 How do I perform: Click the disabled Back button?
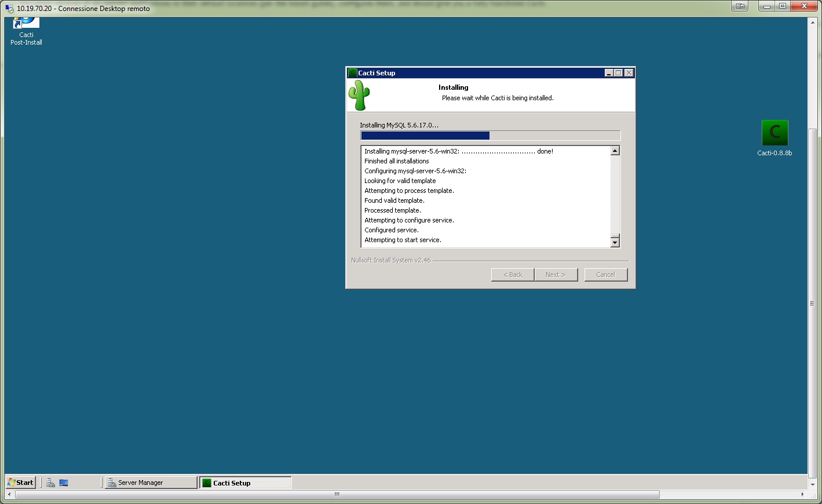click(x=513, y=275)
